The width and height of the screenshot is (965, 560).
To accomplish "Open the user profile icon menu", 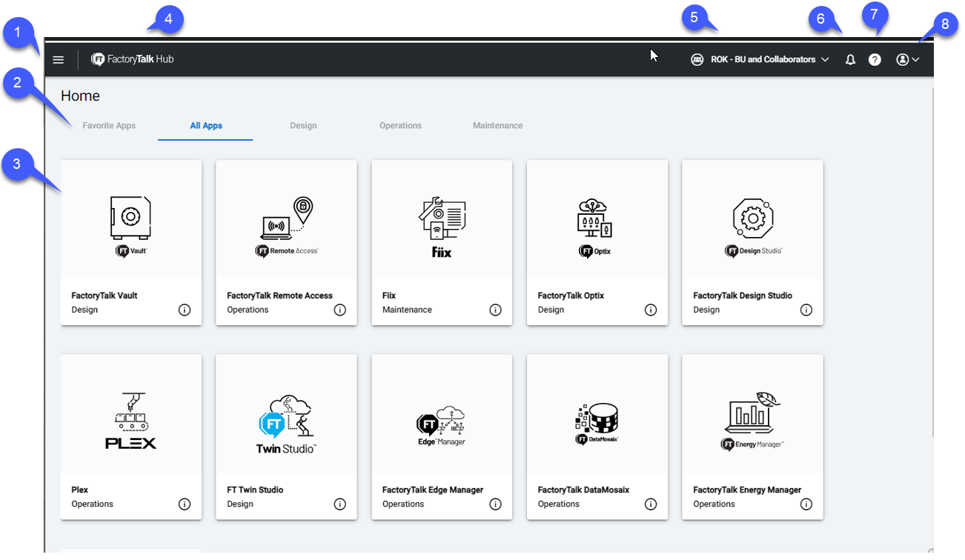I will pyautogui.click(x=908, y=60).
